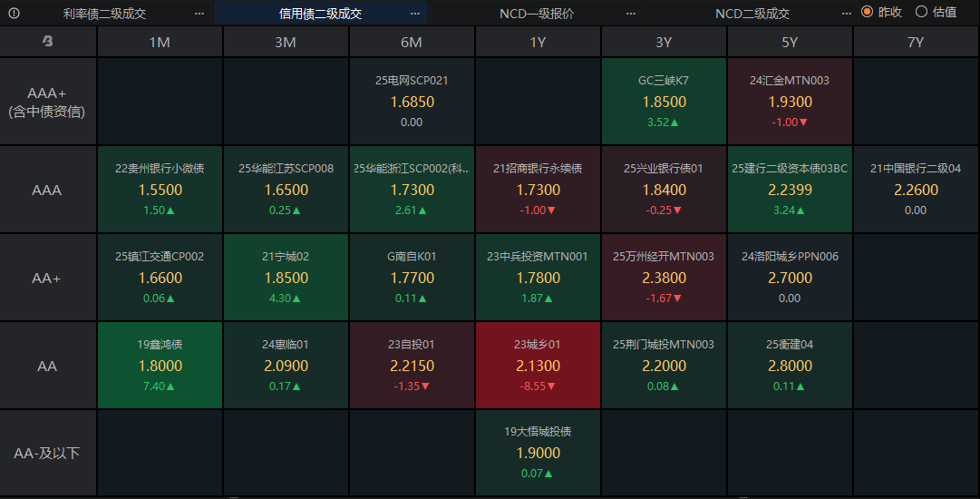Select the 估值 radio button
The image size is (980, 499).
click(x=922, y=12)
